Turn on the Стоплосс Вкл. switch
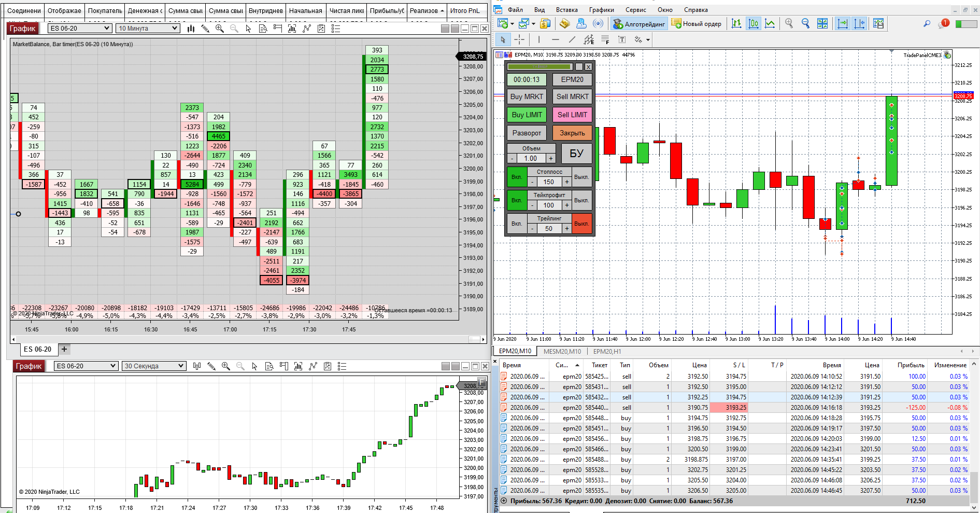The width and height of the screenshot is (980, 513). pos(517,177)
